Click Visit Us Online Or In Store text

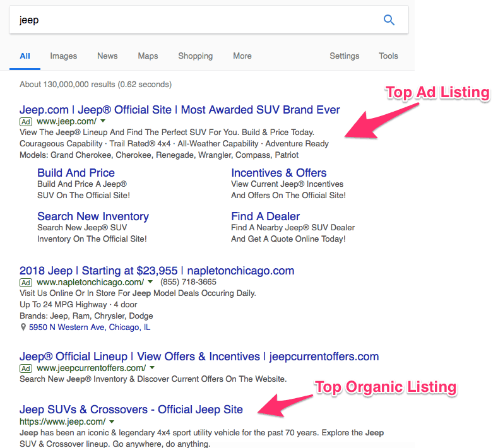[138, 293]
